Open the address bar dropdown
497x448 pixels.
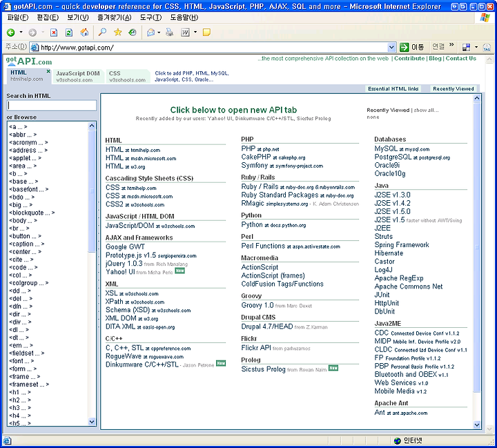tap(391, 48)
